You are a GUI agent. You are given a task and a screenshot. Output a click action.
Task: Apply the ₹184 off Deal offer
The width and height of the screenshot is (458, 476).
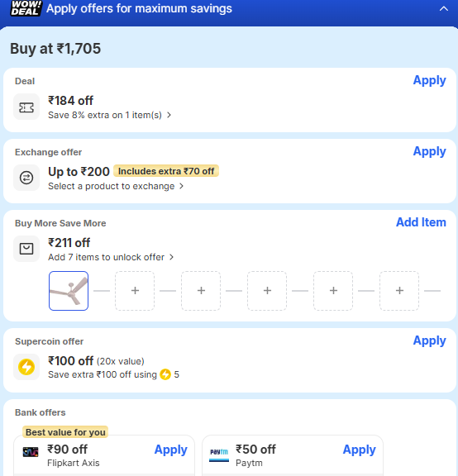(429, 80)
